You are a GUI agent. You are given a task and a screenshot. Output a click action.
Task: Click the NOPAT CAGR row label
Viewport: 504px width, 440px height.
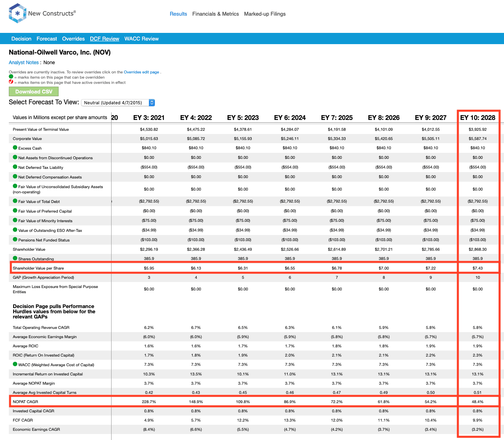[x=25, y=401]
